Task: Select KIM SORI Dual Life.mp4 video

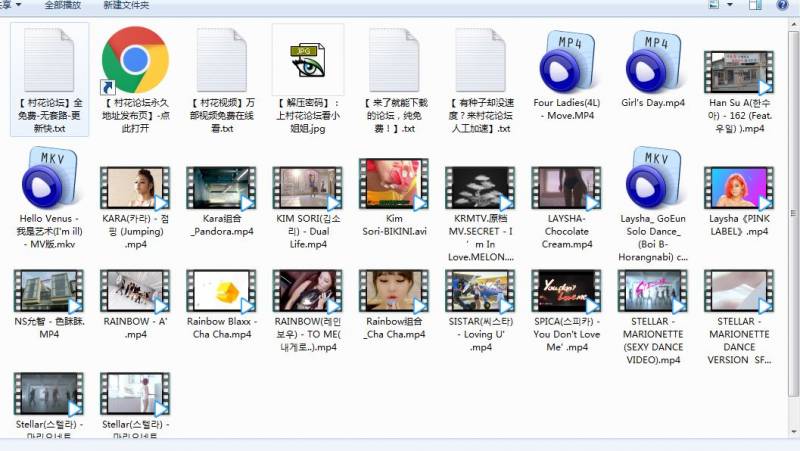Action: coord(308,208)
